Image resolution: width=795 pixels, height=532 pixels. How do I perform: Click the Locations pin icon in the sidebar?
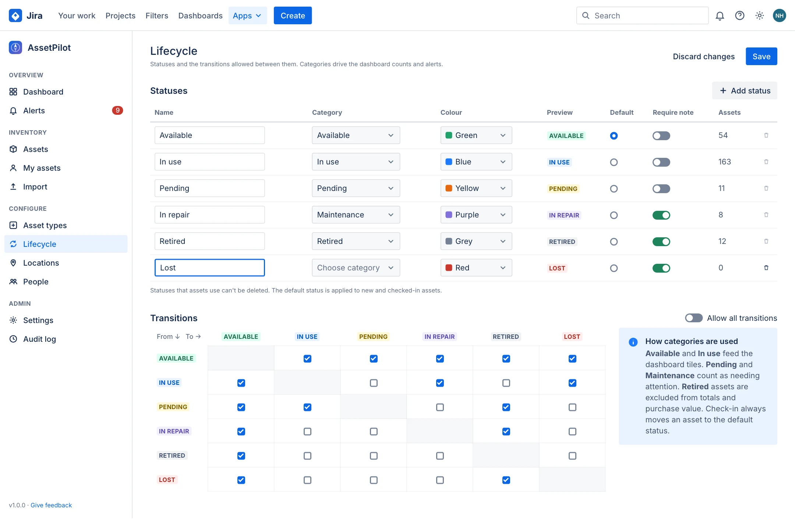point(13,263)
